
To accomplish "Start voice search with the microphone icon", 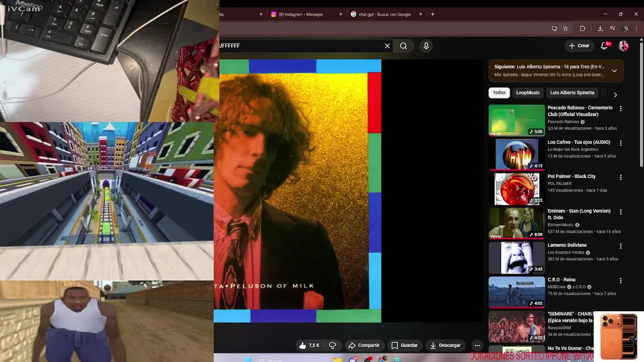I will pos(426,46).
